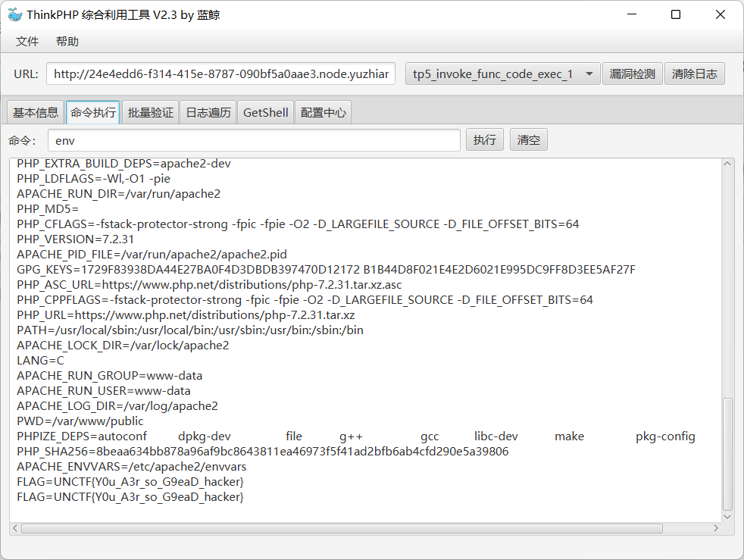Open the 批量验证 tab
Image resolution: width=744 pixels, height=560 pixels.
point(151,112)
